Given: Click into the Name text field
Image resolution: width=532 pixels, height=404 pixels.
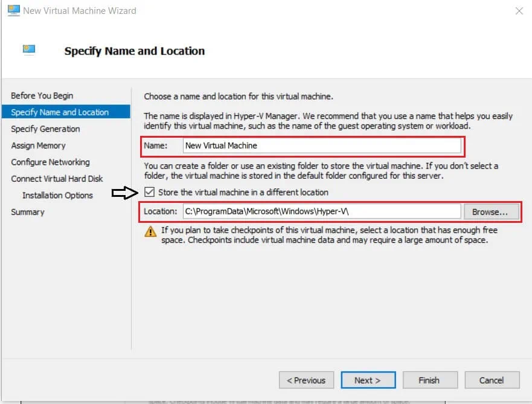Looking at the screenshot, I should tap(321, 146).
